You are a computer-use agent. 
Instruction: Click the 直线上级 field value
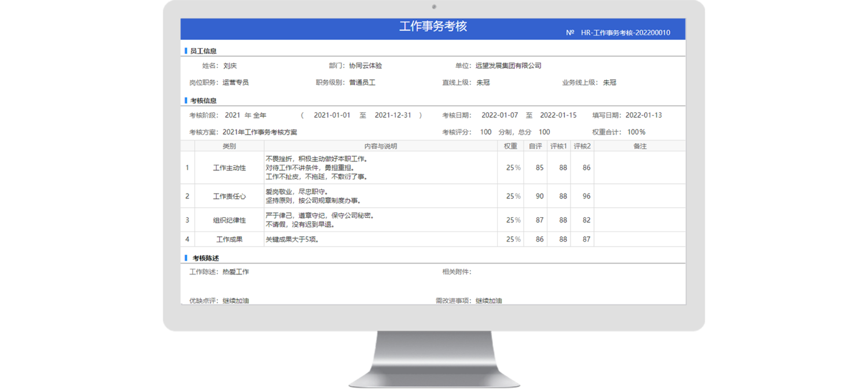click(483, 83)
